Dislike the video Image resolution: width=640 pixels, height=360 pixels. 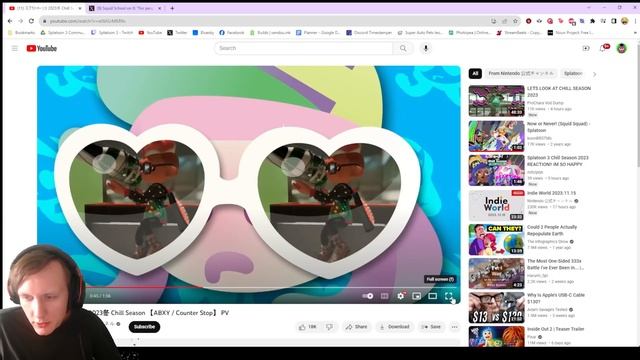click(x=329, y=327)
